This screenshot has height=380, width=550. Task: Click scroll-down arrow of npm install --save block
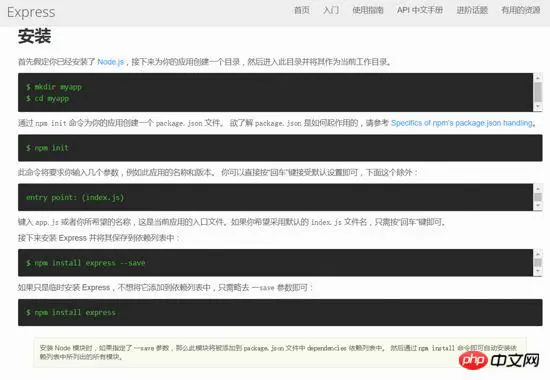click(x=538, y=272)
